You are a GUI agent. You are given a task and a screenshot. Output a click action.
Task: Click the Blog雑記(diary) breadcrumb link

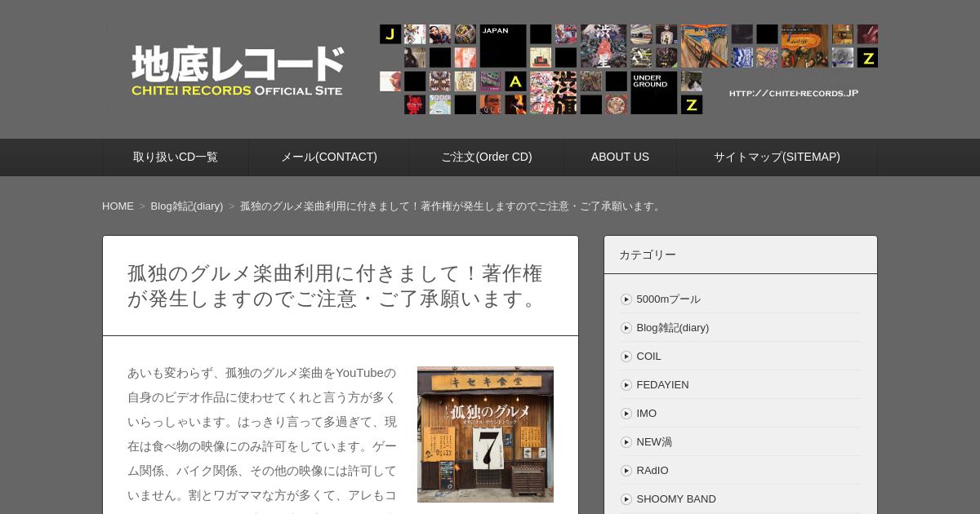[187, 206]
